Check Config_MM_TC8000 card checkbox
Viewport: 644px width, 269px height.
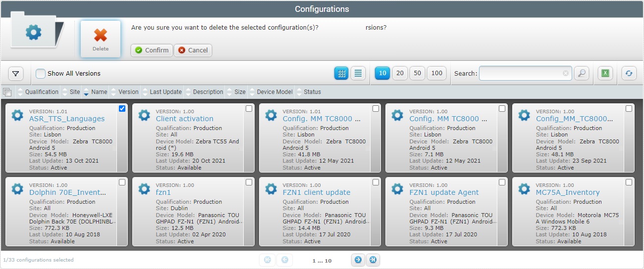[x=629, y=109]
